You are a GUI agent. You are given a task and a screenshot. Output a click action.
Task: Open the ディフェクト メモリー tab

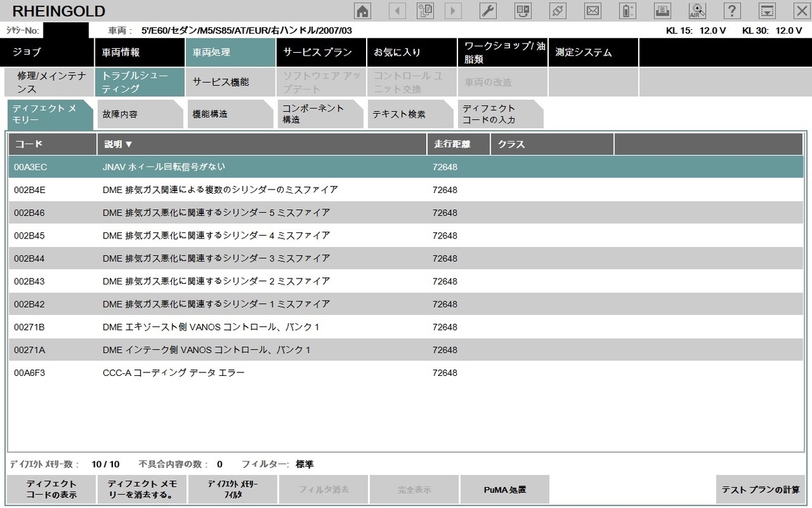(x=49, y=114)
